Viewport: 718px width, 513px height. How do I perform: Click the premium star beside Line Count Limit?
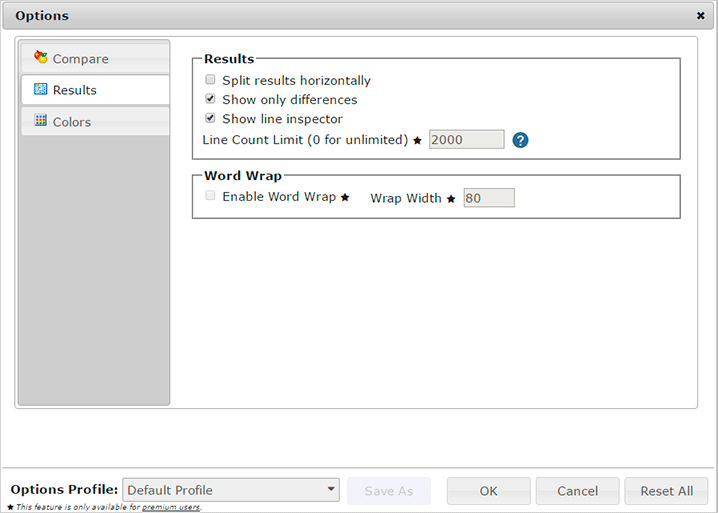(x=418, y=141)
